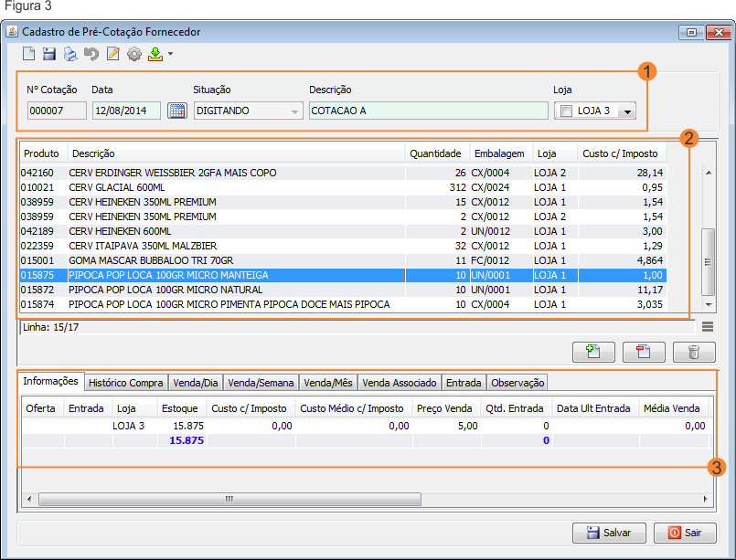Viewport: 736px width, 560px height.
Task: Open the Histórico Compra tab
Action: [x=126, y=383]
